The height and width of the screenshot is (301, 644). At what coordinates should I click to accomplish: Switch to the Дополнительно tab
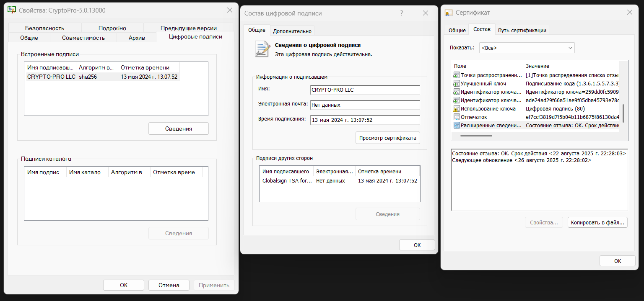(x=292, y=31)
